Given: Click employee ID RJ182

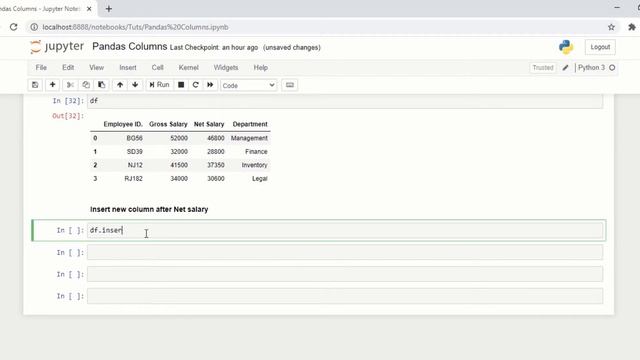Looking at the screenshot, I should pyautogui.click(x=133, y=178).
